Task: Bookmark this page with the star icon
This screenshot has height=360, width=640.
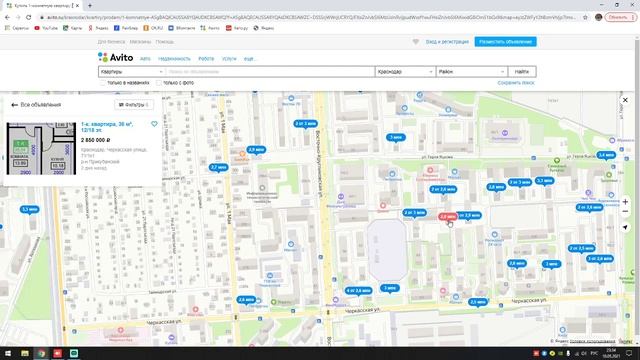Action: [x=585, y=17]
